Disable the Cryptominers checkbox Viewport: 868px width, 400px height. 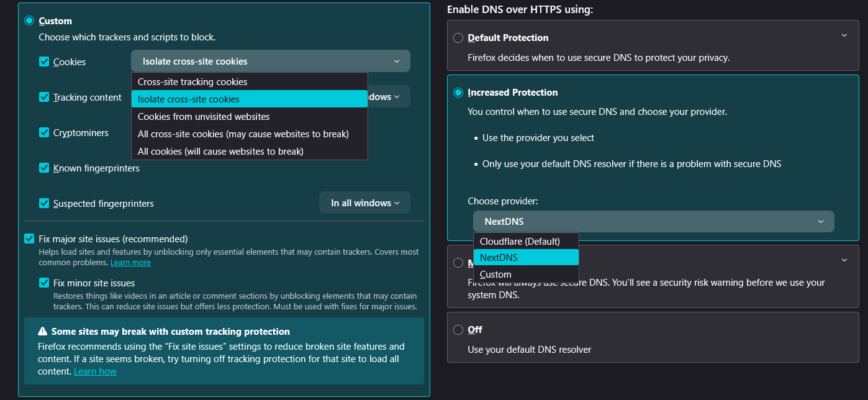pos(44,132)
